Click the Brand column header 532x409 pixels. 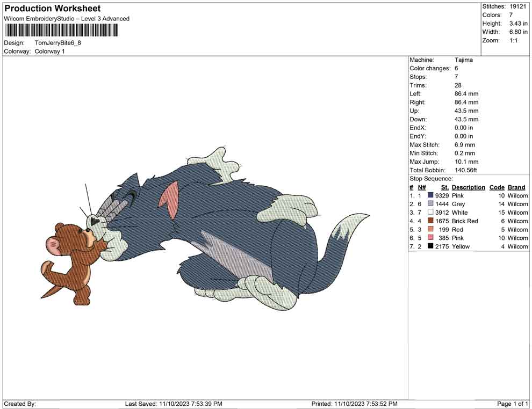[x=516, y=187]
